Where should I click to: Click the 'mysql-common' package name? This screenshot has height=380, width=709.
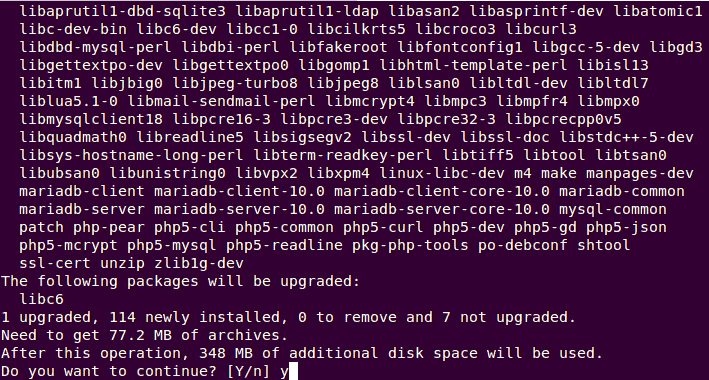[x=613, y=209]
